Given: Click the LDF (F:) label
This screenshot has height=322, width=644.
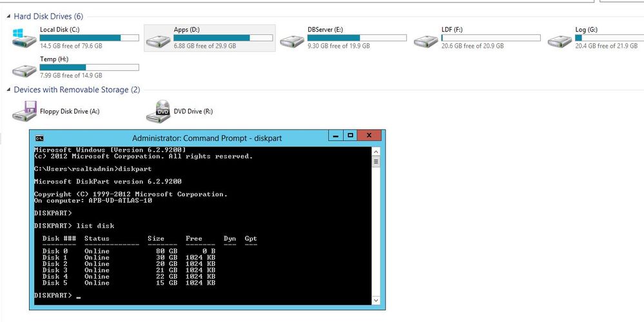Looking at the screenshot, I should click(452, 30).
